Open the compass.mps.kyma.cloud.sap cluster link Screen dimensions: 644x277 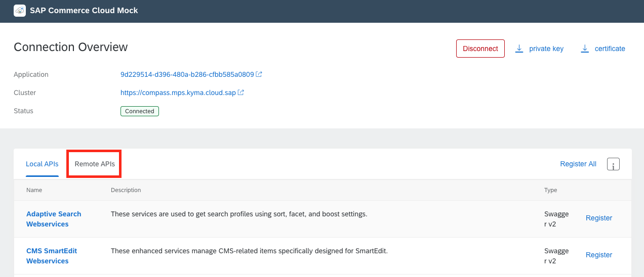(x=178, y=93)
